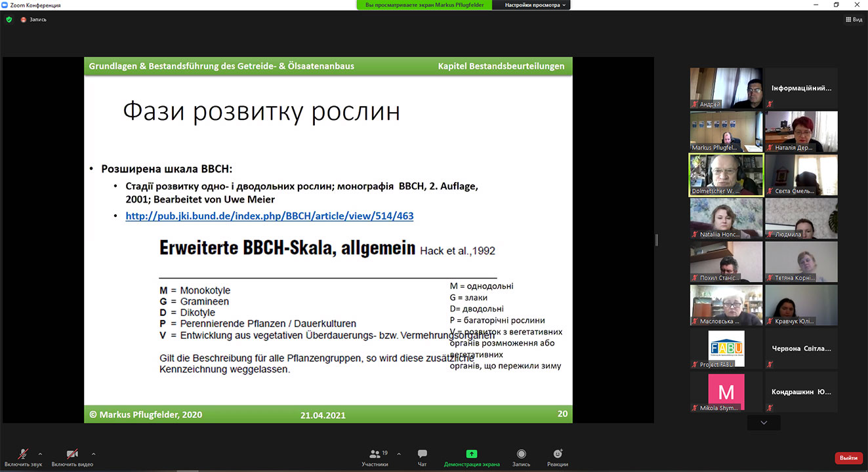Select the Dolmetscher W. video thumbnail
The height and width of the screenshot is (472, 868).
coord(726,175)
